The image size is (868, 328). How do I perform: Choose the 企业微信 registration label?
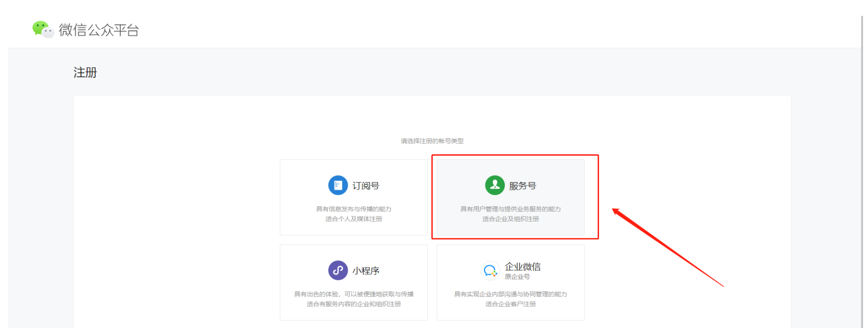(523, 267)
